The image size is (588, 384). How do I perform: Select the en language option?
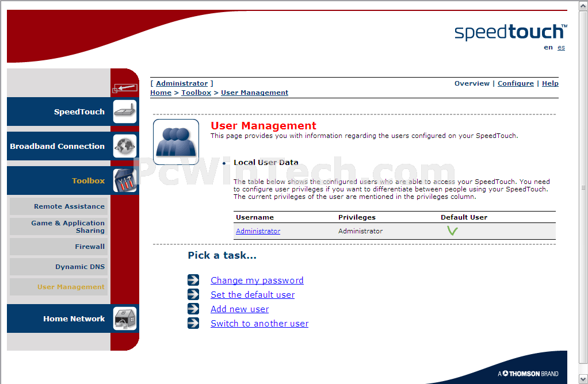point(548,47)
